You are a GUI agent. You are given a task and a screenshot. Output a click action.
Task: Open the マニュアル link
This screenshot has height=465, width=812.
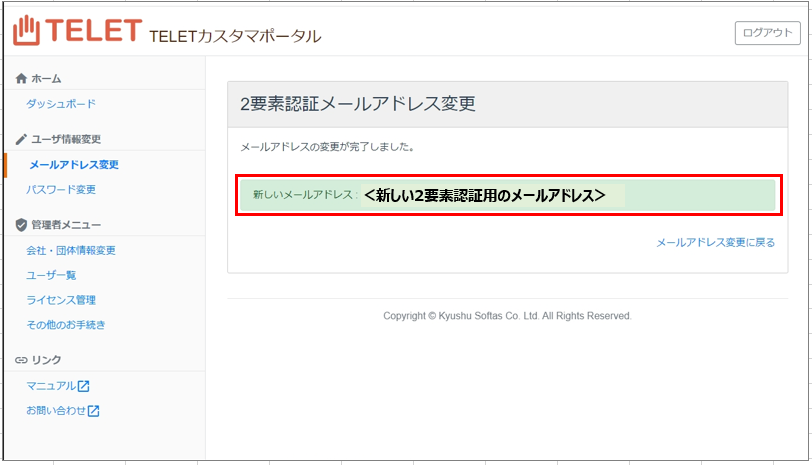tap(51, 386)
